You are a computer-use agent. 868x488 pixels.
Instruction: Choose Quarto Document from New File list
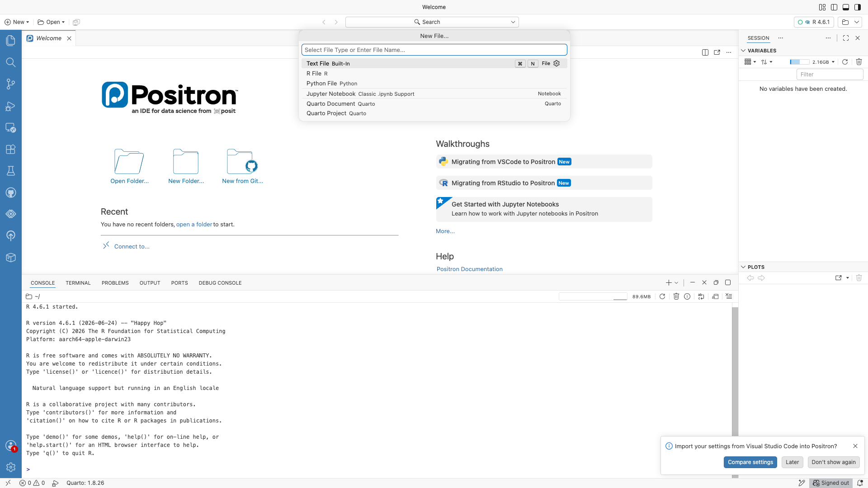click(434, 104)
